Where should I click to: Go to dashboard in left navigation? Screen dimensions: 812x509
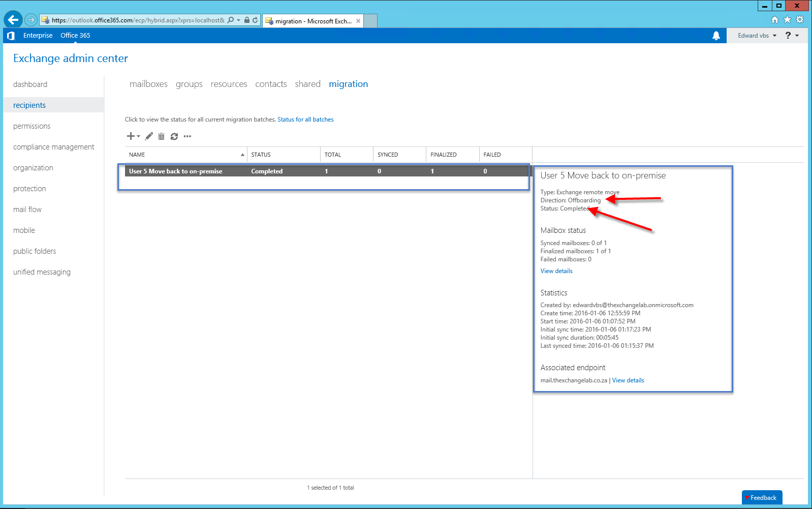tap(30, 84)
